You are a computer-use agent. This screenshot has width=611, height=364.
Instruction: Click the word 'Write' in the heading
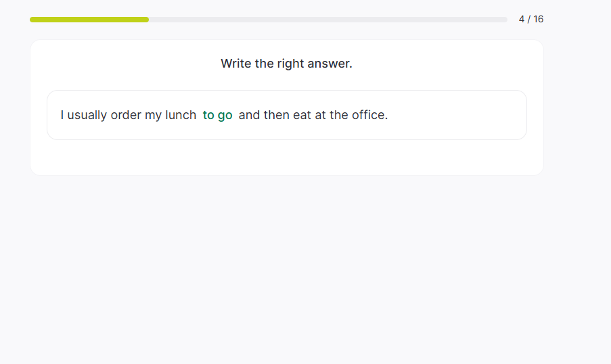click(236, 64)
